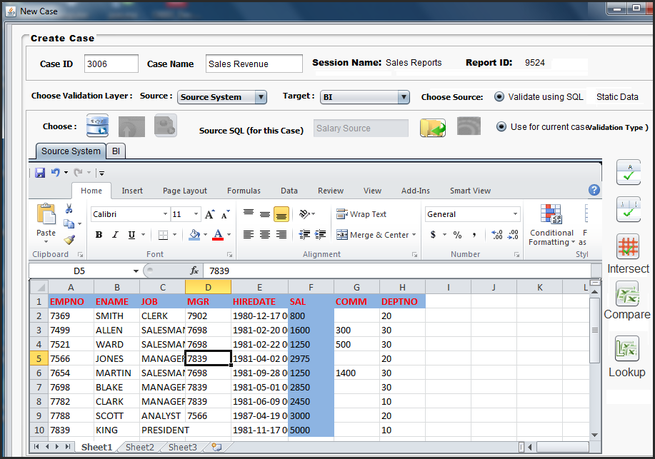Image resolution: width=655 pixels, height=459 pixels.
Task: Click the Comma Style icon
Action: tap(474, 235)
